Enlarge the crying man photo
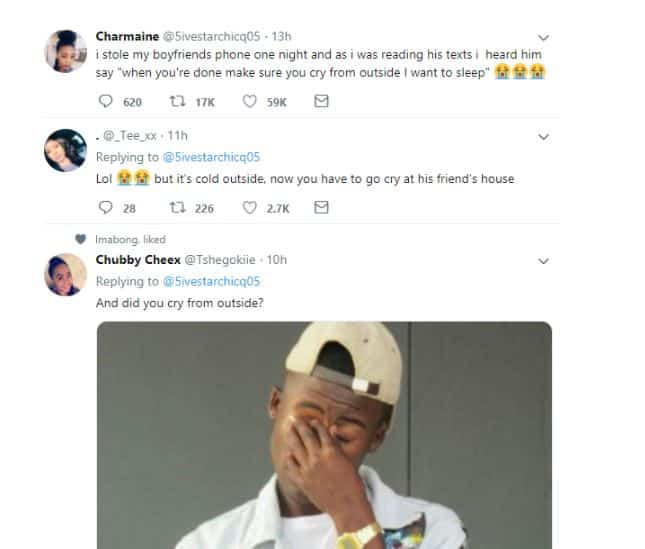Screen dimensions: 645x549 pos(325,435)
